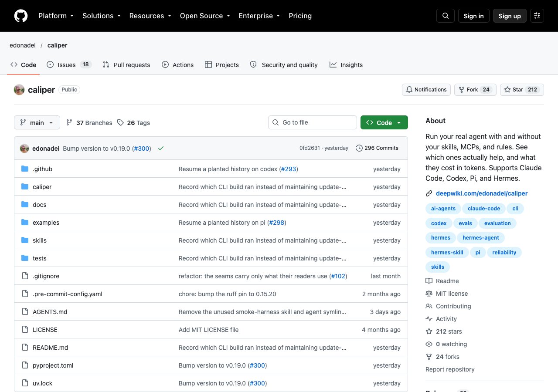Viewport: 558px width, 392px height.
Task: Select the claude-code topic tag
Action: pyautogui.click(x=484, y=209)
